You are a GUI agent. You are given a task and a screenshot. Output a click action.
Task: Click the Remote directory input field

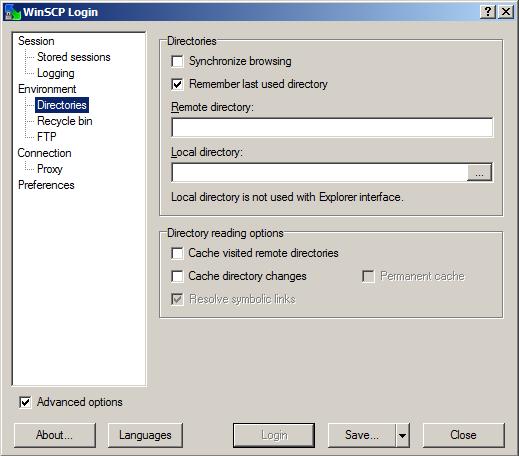(332, 127)
